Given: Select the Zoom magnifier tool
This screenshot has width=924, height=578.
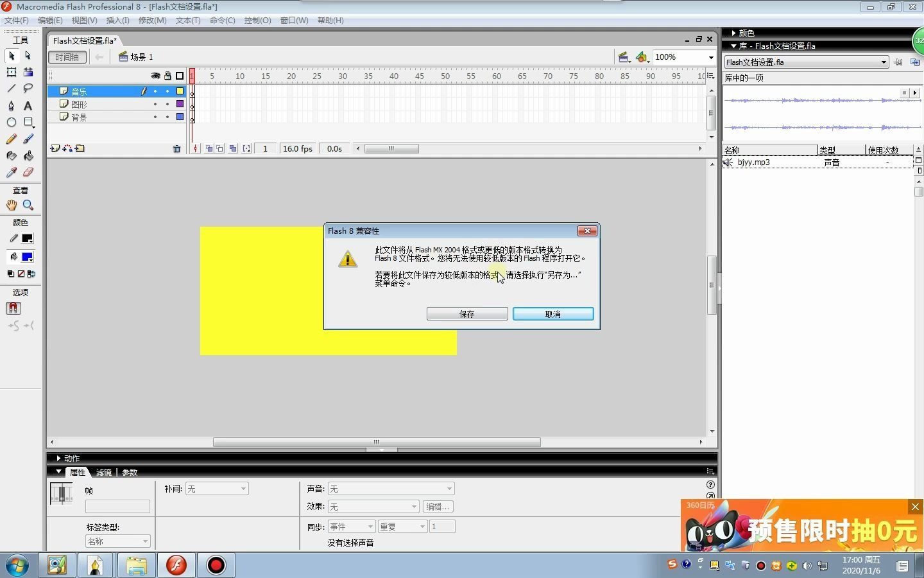Looking at the screenshot, I should pos(28,205).
